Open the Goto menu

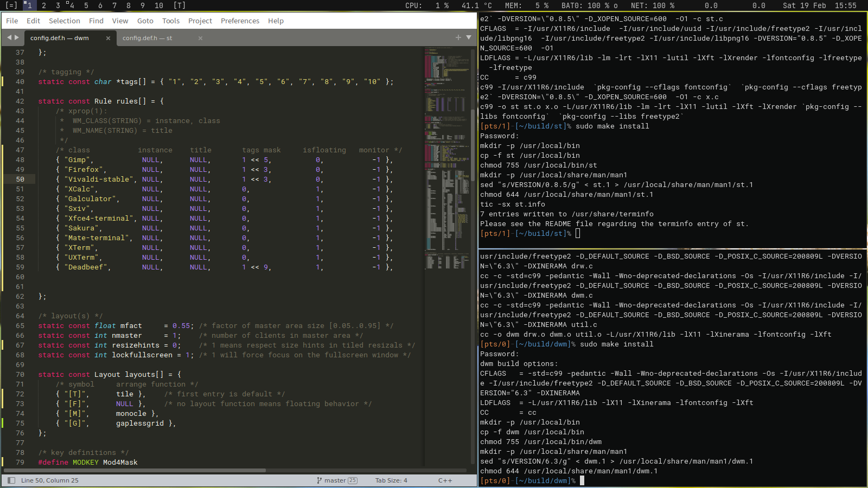coord(145,21)
